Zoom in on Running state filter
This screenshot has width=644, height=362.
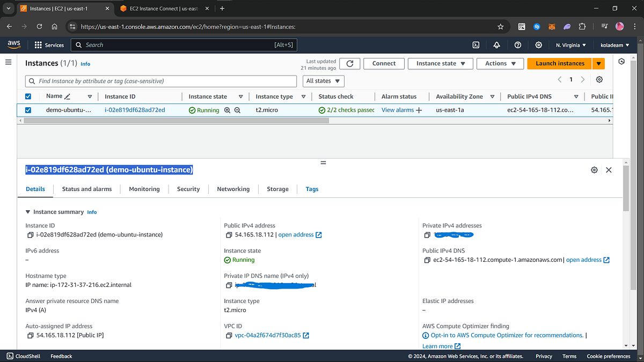coord(228,110)
